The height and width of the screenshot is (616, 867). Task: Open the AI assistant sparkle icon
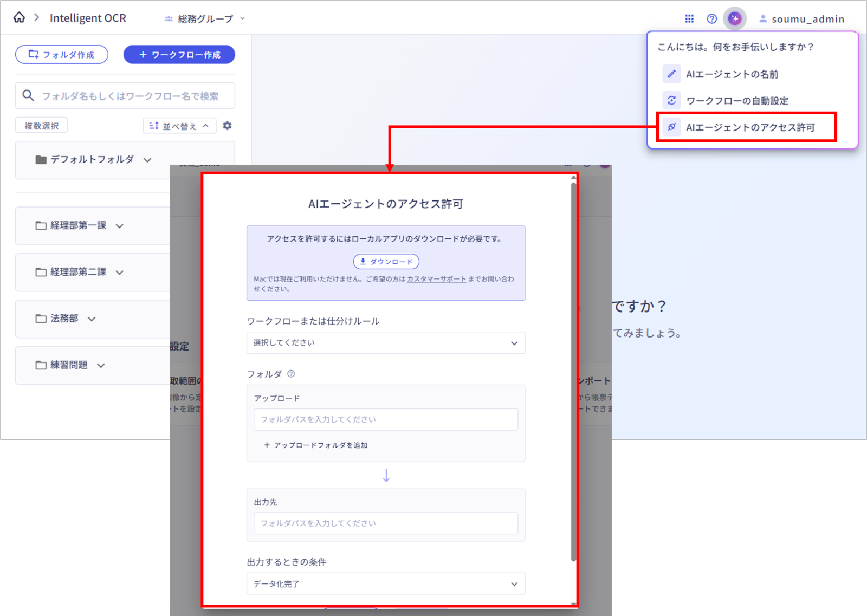pyautogui.click(x=735, y=18)
